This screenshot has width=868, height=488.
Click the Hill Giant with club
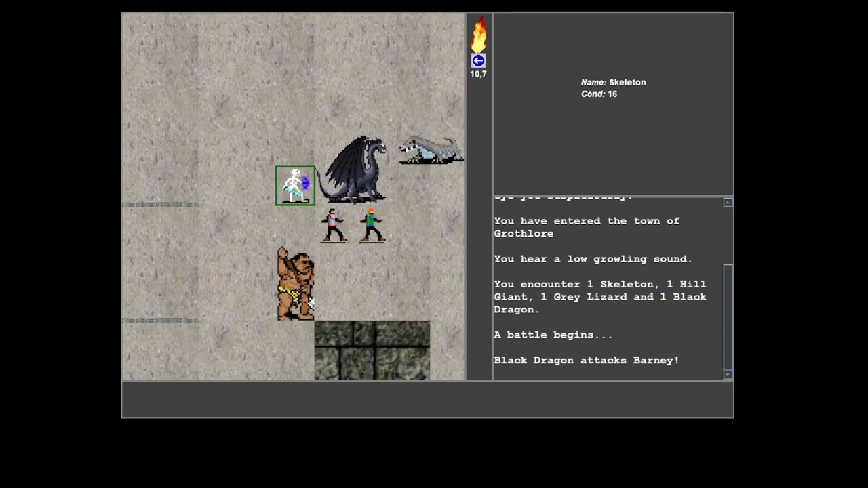(295, 283)
